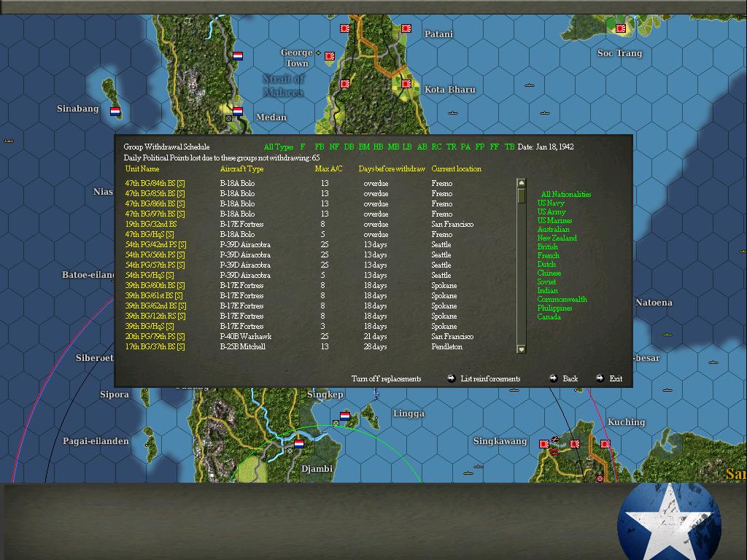Select the Dutch flag base near Singkep
The image size is (747, 560).
[345, 416]
